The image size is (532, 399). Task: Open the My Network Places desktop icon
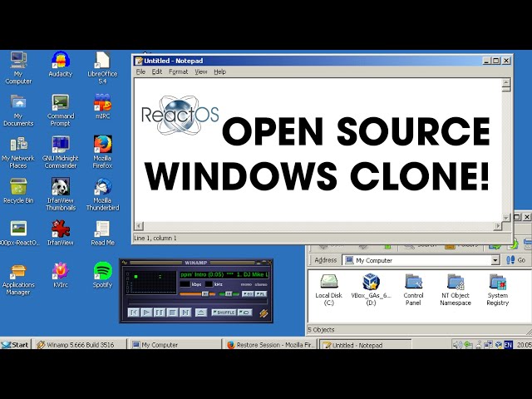point(18,152)
